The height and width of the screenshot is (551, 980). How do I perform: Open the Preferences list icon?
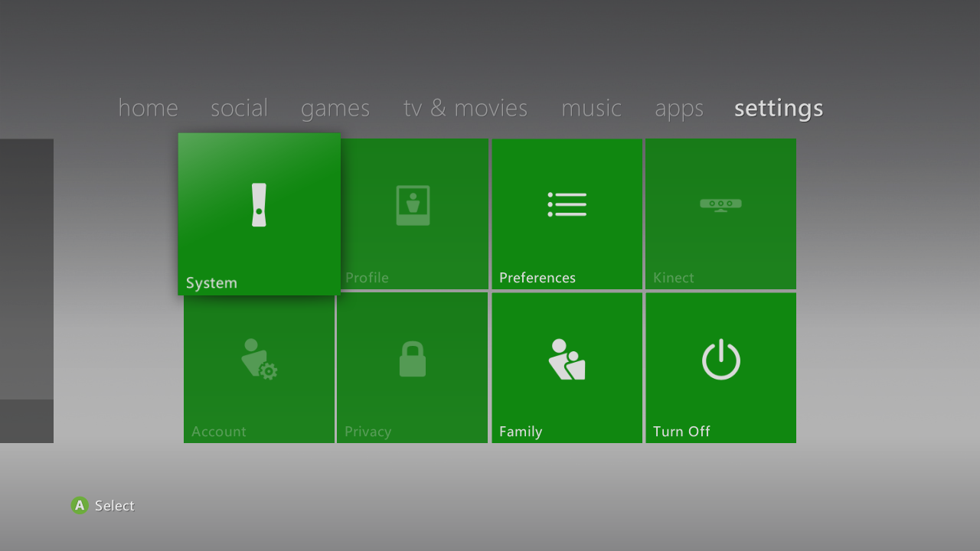pos(567,204)
